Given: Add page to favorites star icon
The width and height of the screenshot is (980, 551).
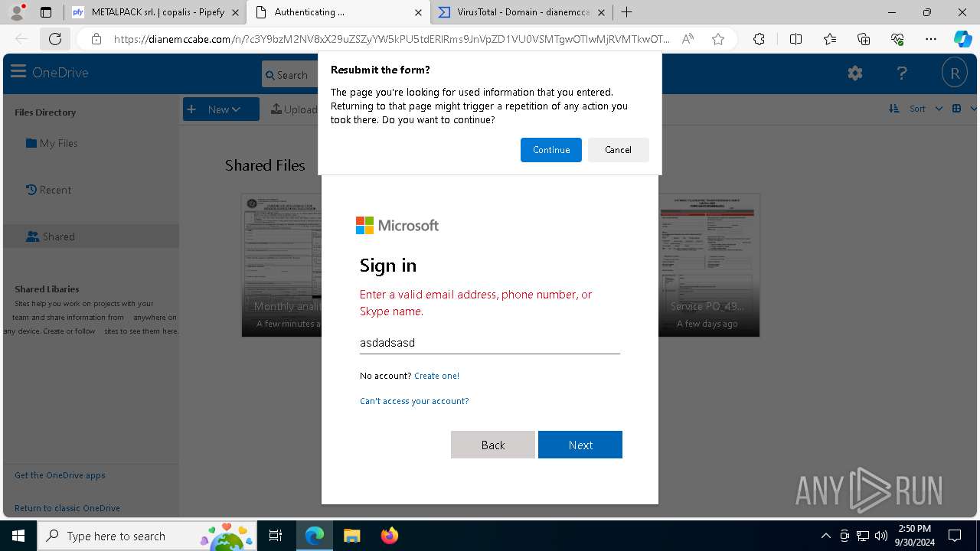Looking at the screenshot, I should (718, 39).
